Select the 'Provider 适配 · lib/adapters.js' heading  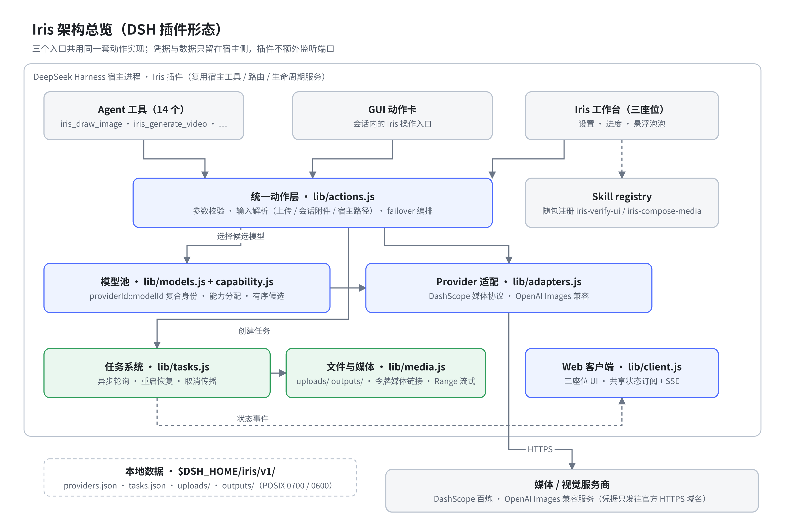[x=509, y=282]
